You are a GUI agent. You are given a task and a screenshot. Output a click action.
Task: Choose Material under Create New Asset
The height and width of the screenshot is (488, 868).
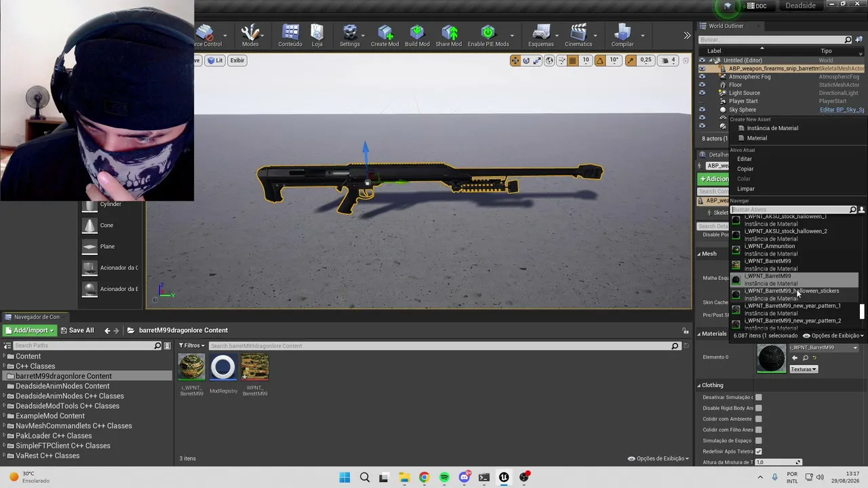pos(757,138)
